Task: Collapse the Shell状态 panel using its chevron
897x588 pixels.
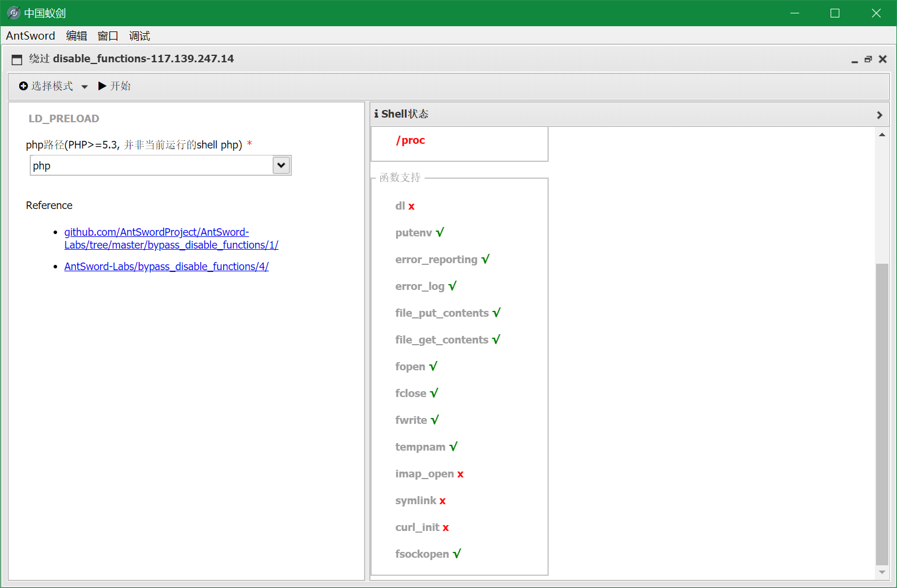Action: coord(880,115)
